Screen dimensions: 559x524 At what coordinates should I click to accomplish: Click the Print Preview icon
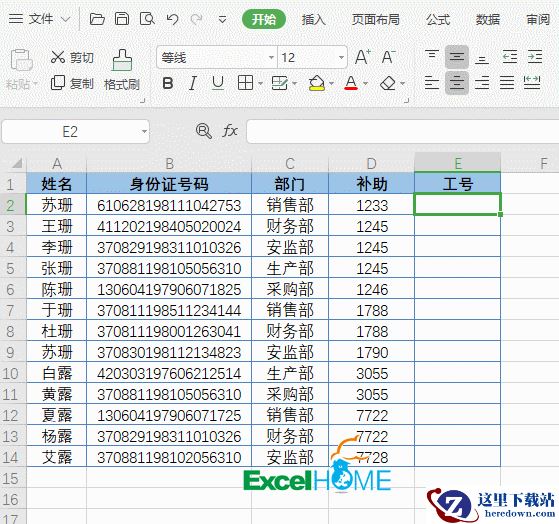tap(147, 19)
